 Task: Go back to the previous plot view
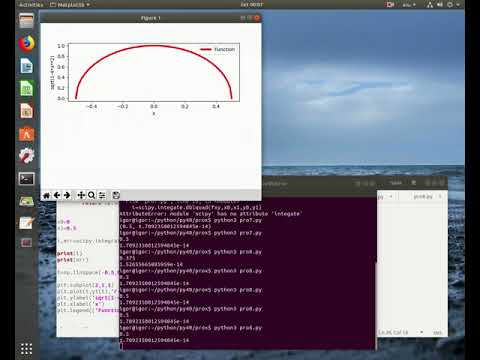(57, 195)
